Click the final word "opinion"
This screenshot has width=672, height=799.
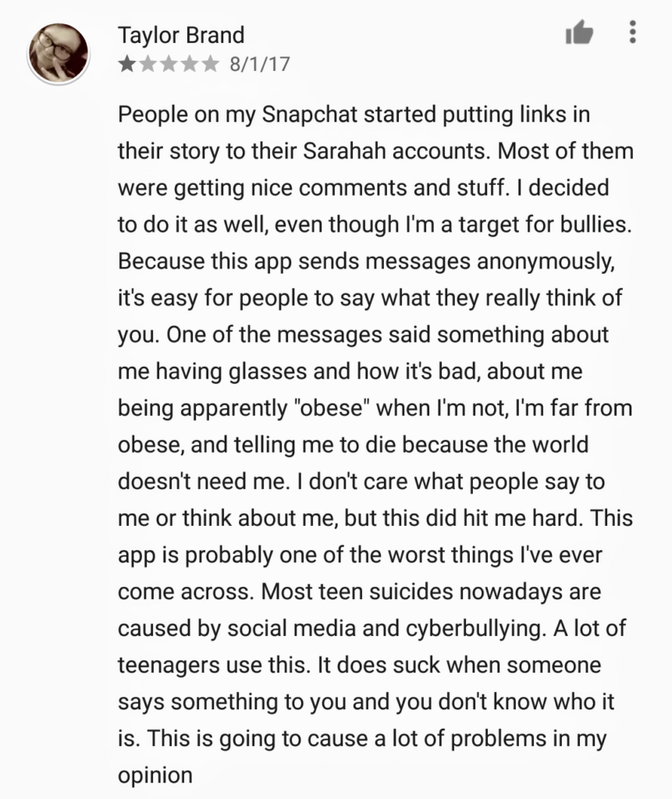(155, 776)
